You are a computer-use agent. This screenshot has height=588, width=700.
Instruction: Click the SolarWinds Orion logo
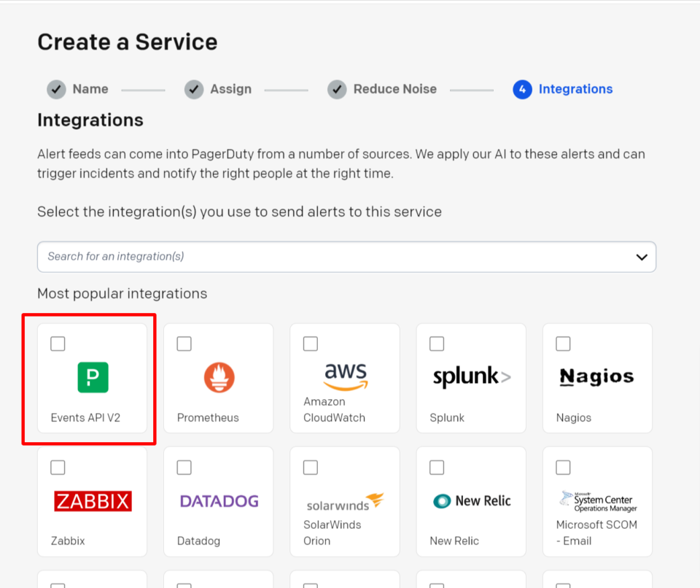344,500
